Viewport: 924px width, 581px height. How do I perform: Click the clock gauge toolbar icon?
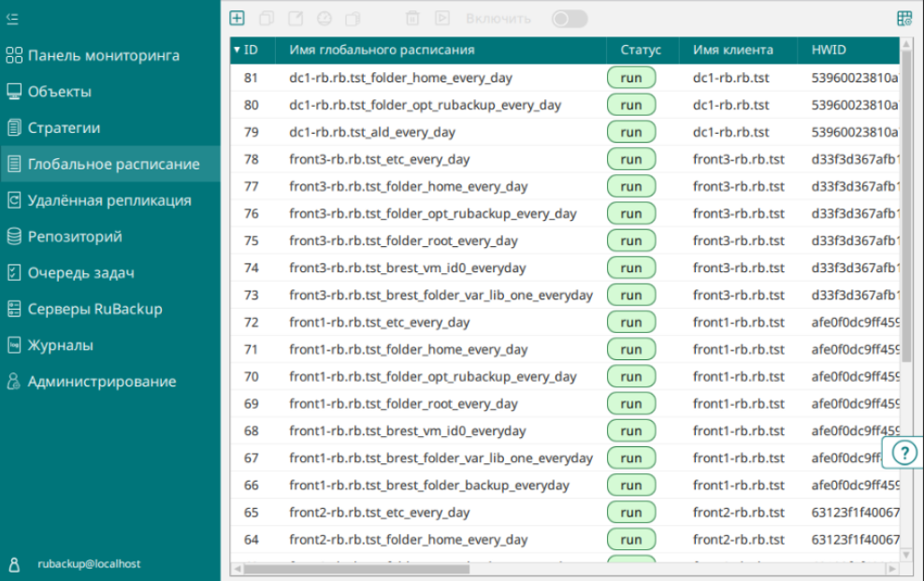(x=325, y=19)
